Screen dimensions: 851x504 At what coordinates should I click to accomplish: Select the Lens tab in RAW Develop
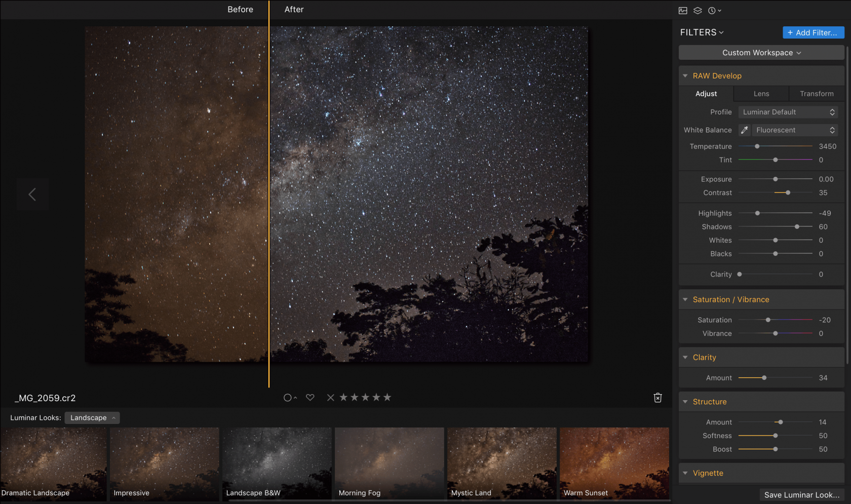coord(761,93)
